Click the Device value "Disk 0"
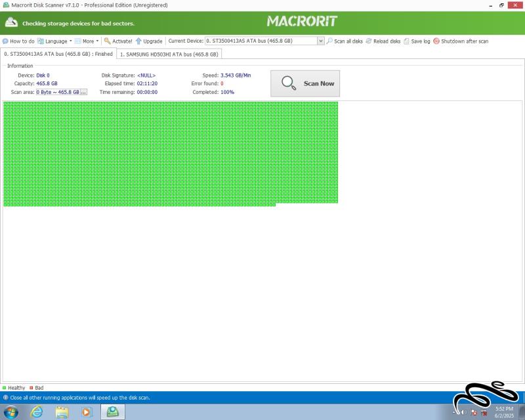 pyautogui.click(x=43, y=75)
